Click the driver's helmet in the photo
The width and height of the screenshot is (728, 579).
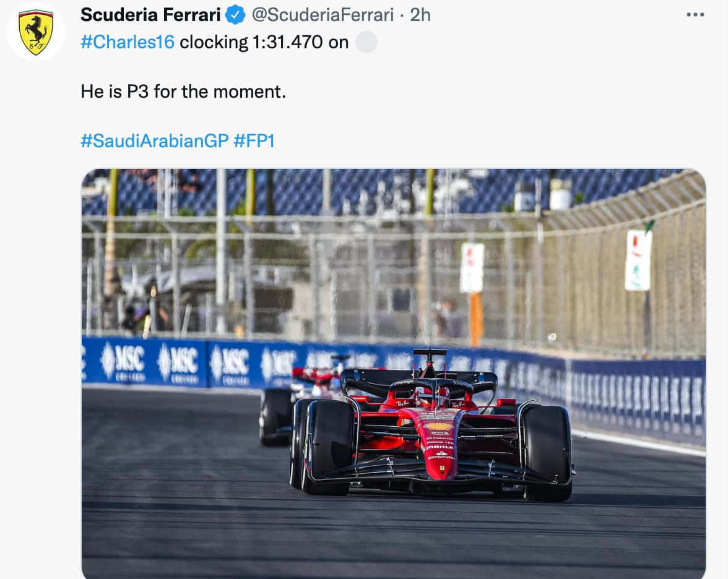tap(432, 396)
